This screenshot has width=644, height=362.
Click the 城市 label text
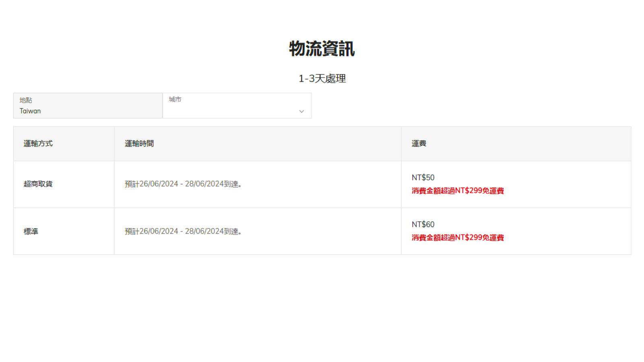(x=175, y=99)
